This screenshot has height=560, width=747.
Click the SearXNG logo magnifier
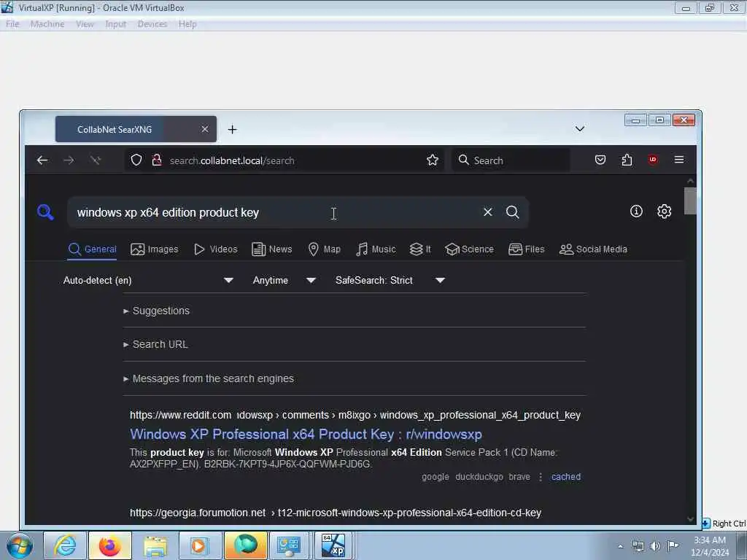coord(45,212)
